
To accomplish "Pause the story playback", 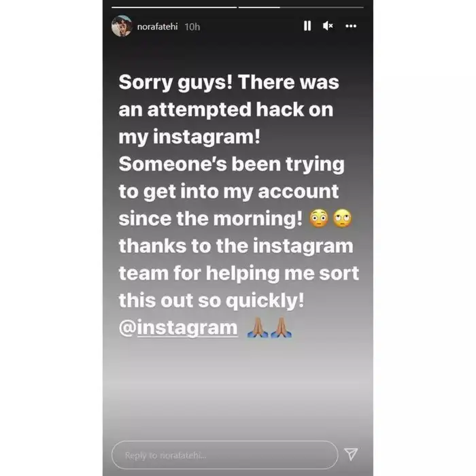I will tap(307, 26).
